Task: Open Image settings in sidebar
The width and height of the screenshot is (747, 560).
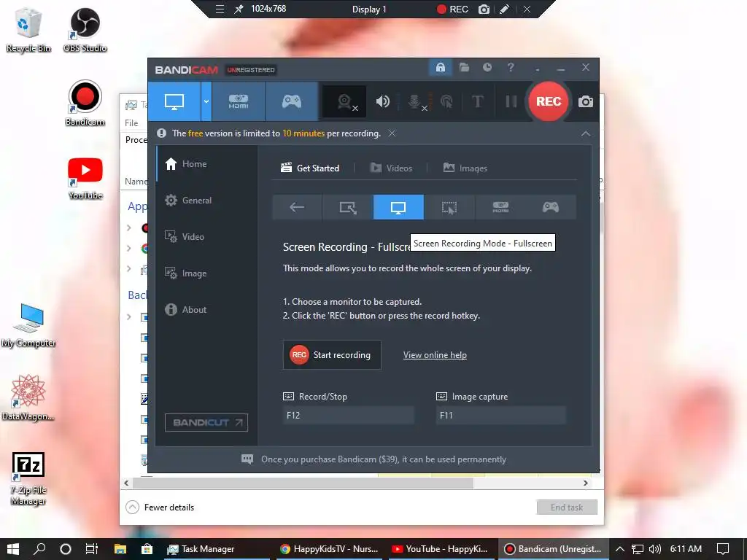Action: click(206, 273)
